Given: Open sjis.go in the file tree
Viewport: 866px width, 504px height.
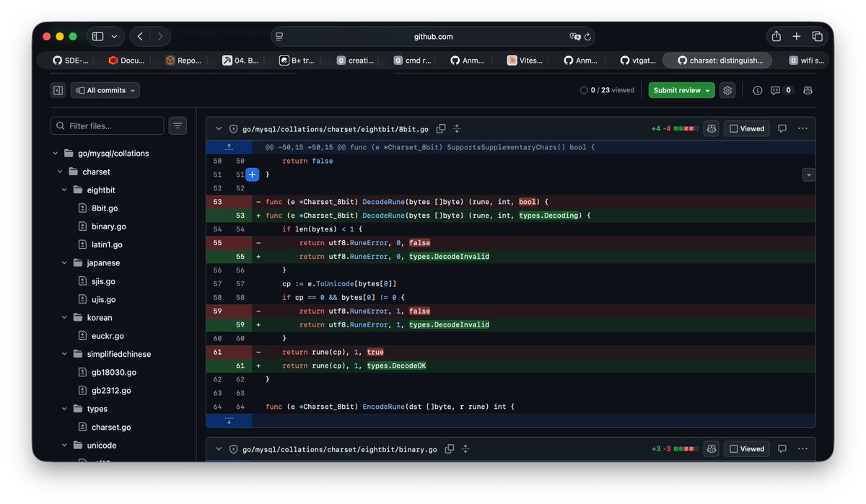Looking at the screenshot, I should 103,281.
